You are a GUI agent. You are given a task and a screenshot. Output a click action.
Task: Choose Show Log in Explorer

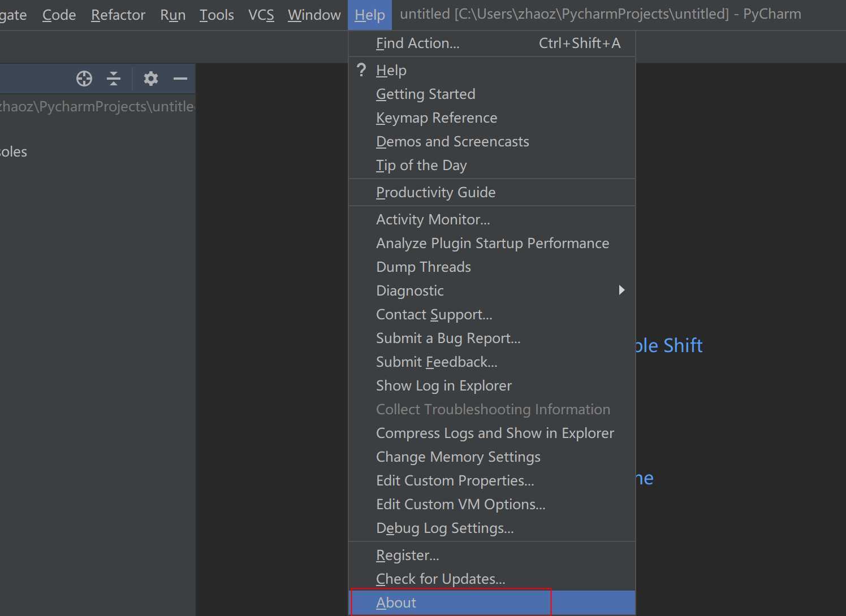point(444,386)
